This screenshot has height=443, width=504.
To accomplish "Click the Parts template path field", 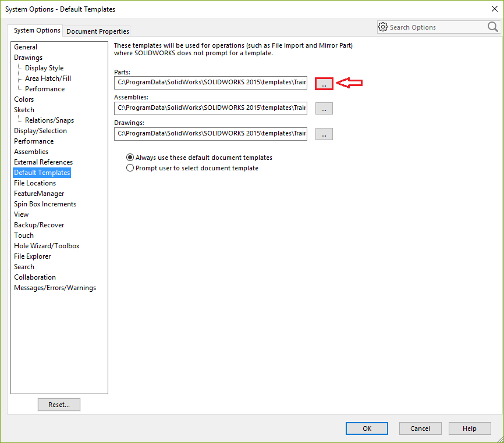I will (211, 83).
